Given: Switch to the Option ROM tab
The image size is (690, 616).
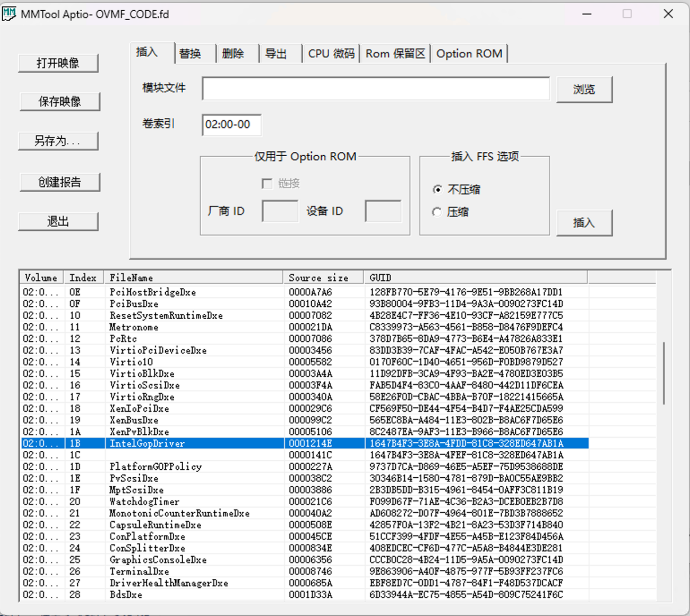Looking at the screenshot, I should coord(469,53).
